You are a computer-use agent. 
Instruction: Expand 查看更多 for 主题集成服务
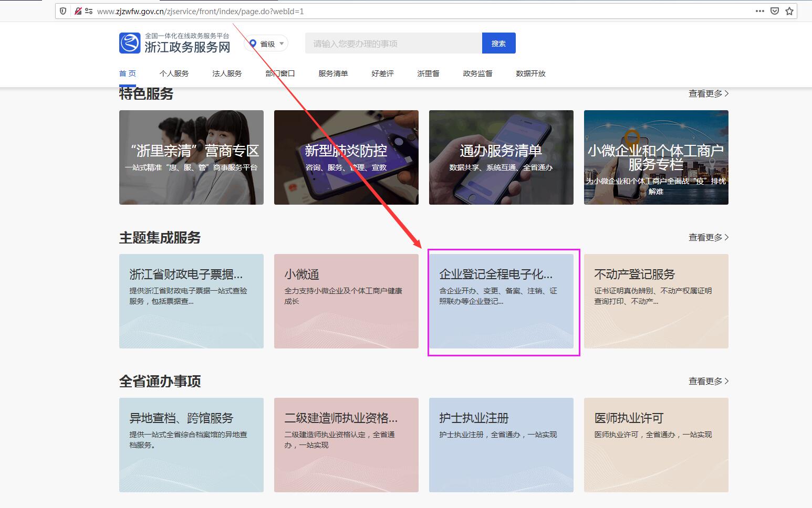(x=707, y=237)
